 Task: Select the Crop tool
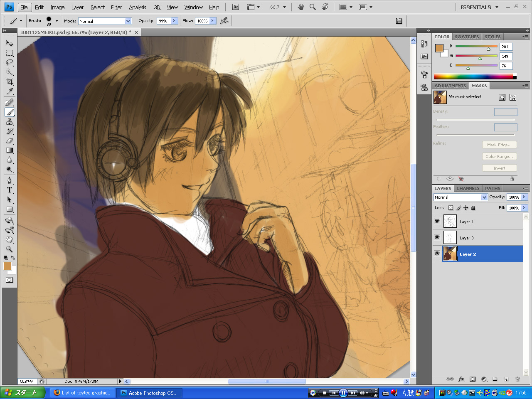click(9, 81)
